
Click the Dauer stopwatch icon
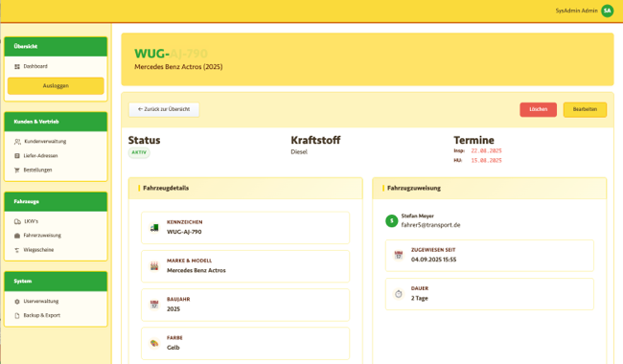pyautogui.click(x=398, y=294)
